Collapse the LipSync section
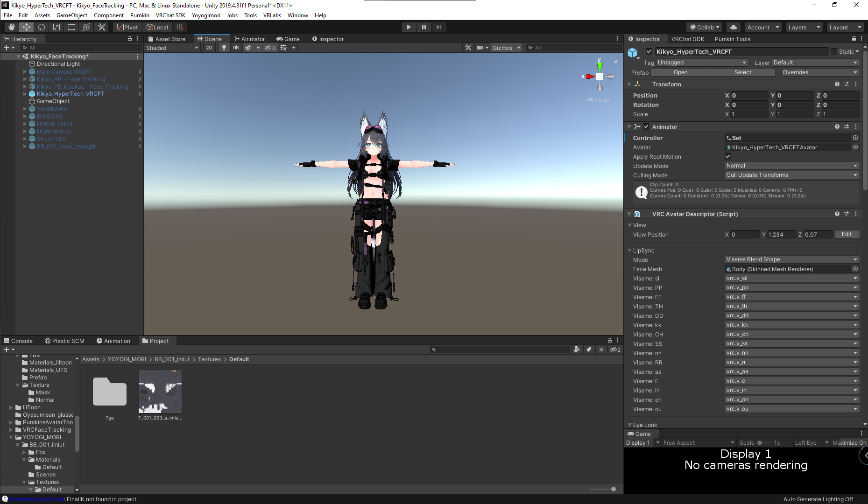Viewport: 868px width, 504px height. 629,250
